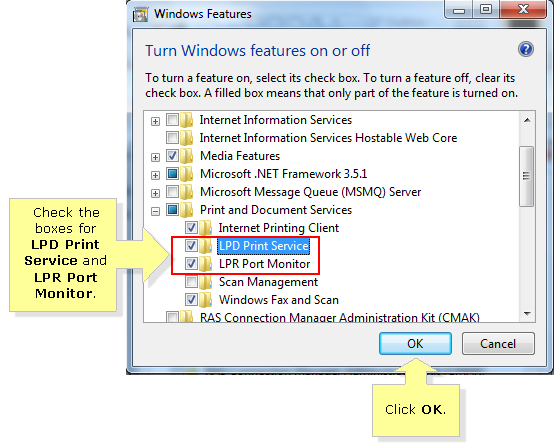Image resolution: width=555 pixels, height=446 pixels.
Task: Expand the Internet Information Services node
Action: tap(155, 121)
